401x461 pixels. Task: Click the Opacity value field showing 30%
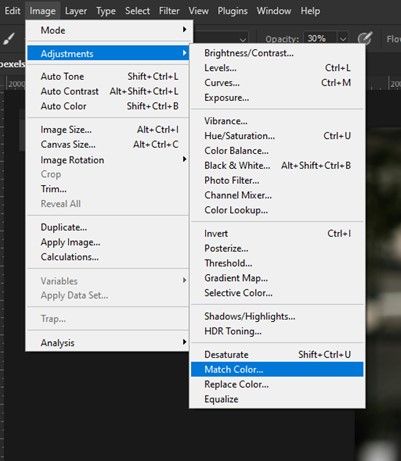tap(320, 39)
